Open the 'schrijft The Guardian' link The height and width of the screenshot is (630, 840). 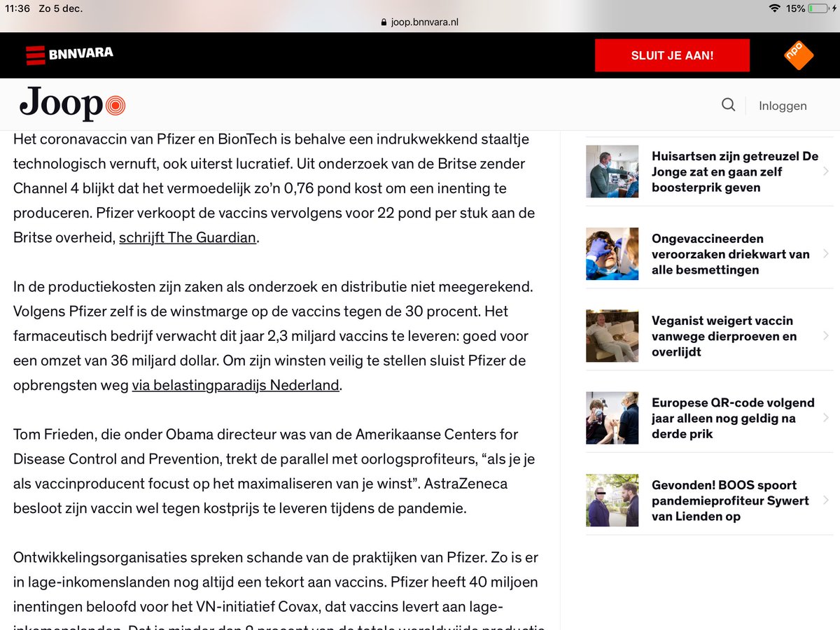188,237
